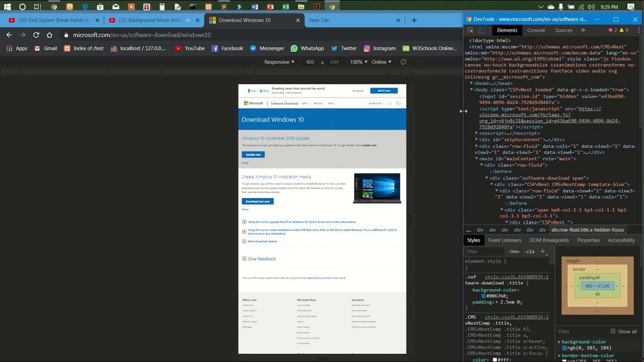Enable the Show all checkbox in computed styles
Viewport: 644px width, 362px height.
(x=613, y=331)
